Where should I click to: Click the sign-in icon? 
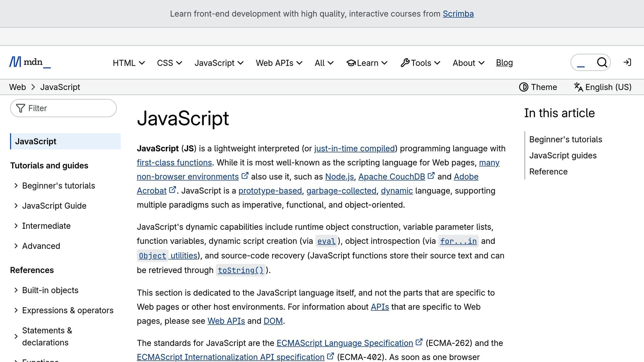[627, 63]
